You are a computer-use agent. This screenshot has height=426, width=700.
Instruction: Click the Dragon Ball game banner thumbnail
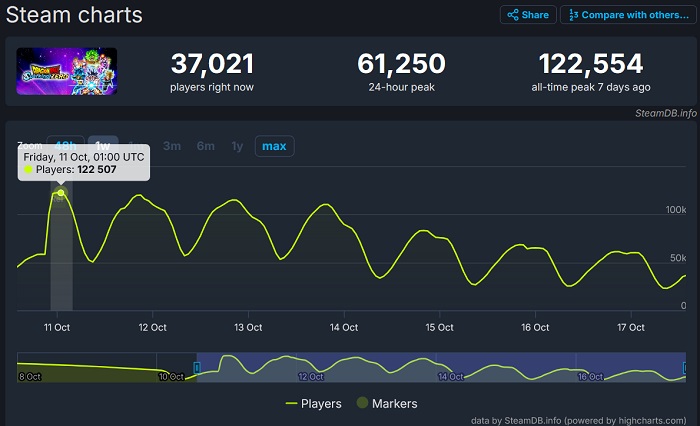(67, 71)
